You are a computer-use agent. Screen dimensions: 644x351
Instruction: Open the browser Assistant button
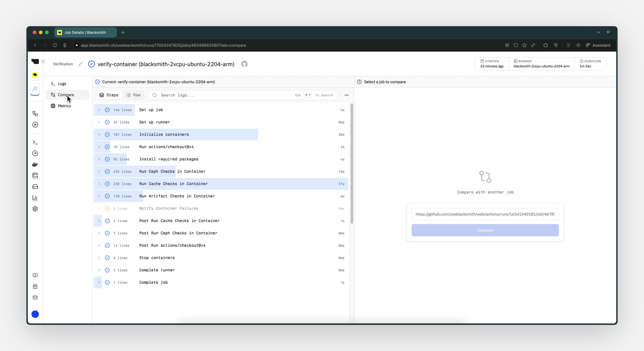click(x=598, y=45)
